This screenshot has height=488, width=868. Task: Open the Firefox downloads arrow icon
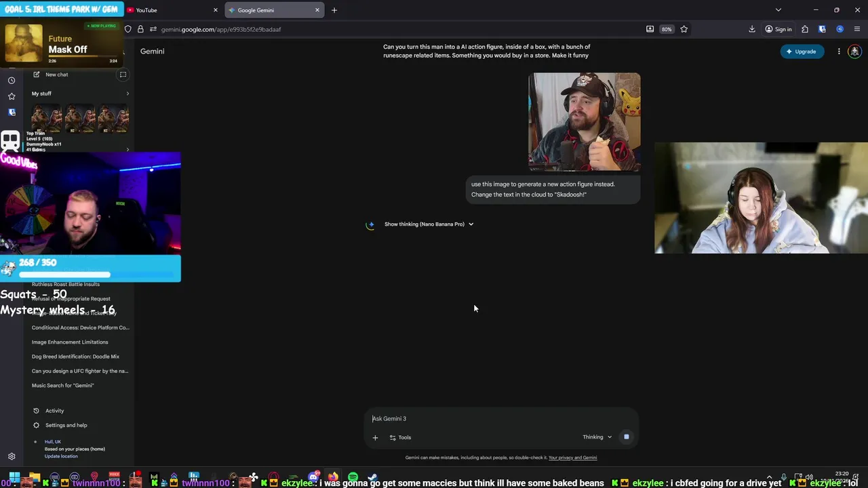coord(752,29)
